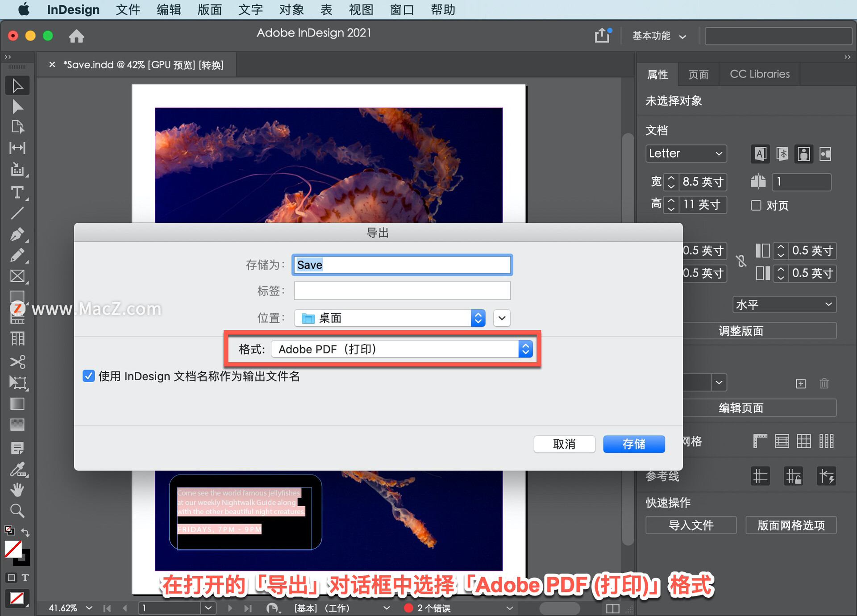The width and height of the screenshot is (857, 616).
Task: Open the 水平 orientation dropdown
Action: pyautogui.click(x=784, y=304)
